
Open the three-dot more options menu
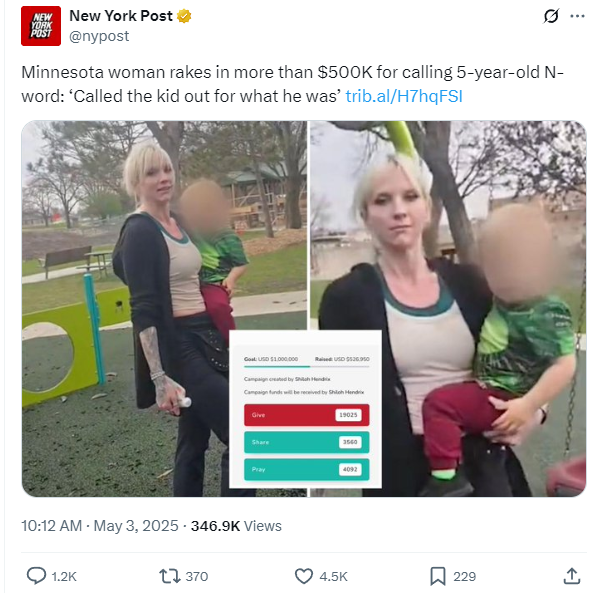(x=577, y=16)
